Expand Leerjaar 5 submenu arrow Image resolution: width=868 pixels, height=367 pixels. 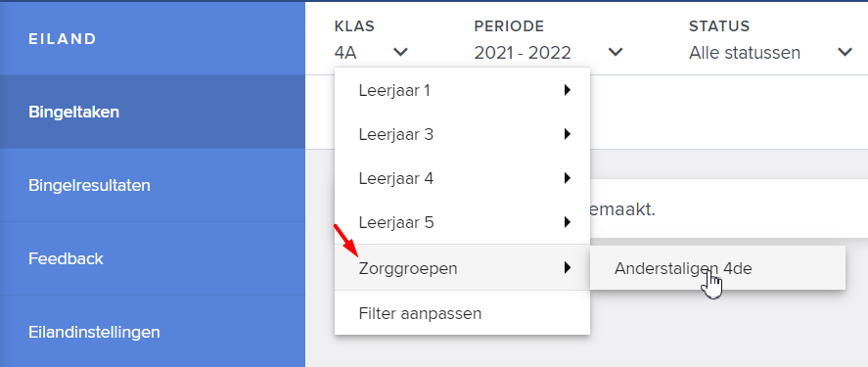567,222
